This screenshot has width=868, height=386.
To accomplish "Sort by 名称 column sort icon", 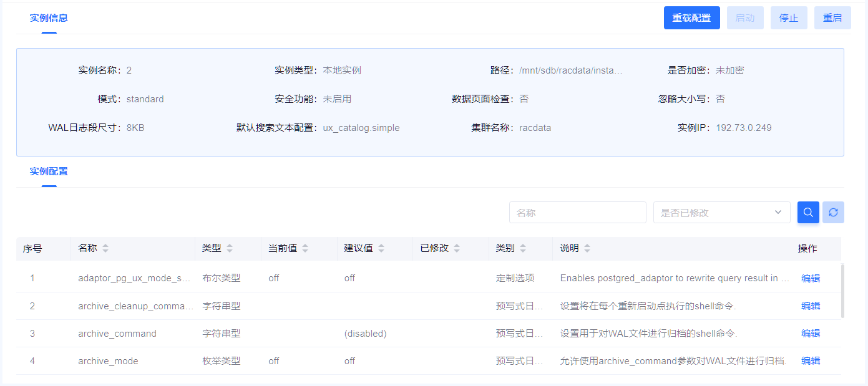I will click(105, 248).
